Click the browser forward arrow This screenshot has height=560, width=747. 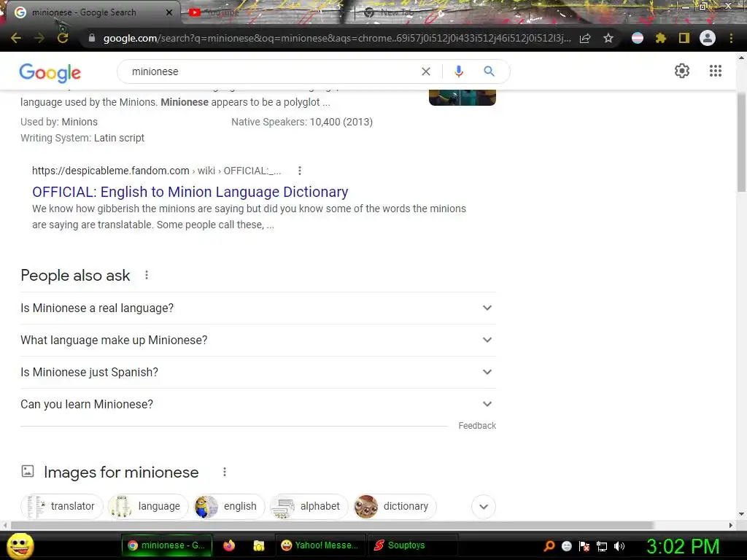click(x=39, y=38)
